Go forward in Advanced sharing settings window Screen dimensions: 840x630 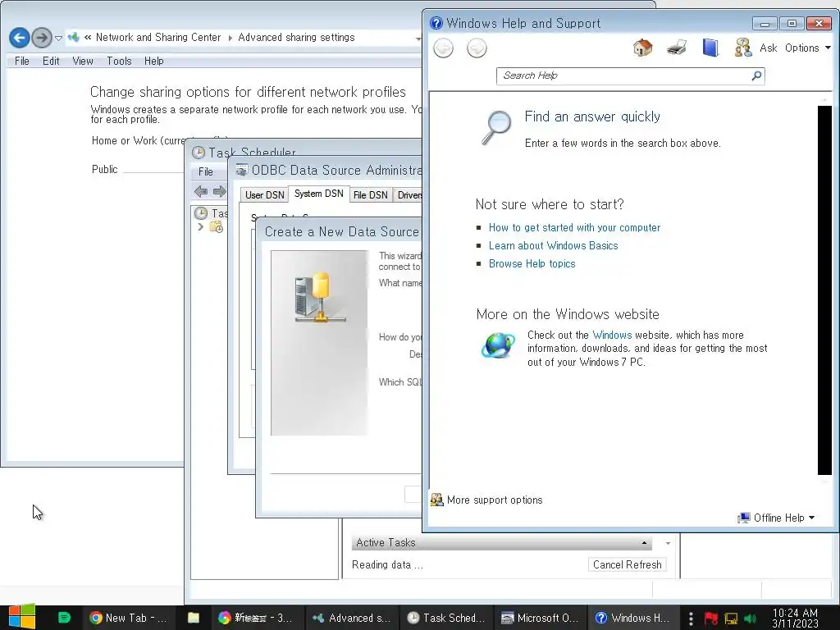pos(42,38)
